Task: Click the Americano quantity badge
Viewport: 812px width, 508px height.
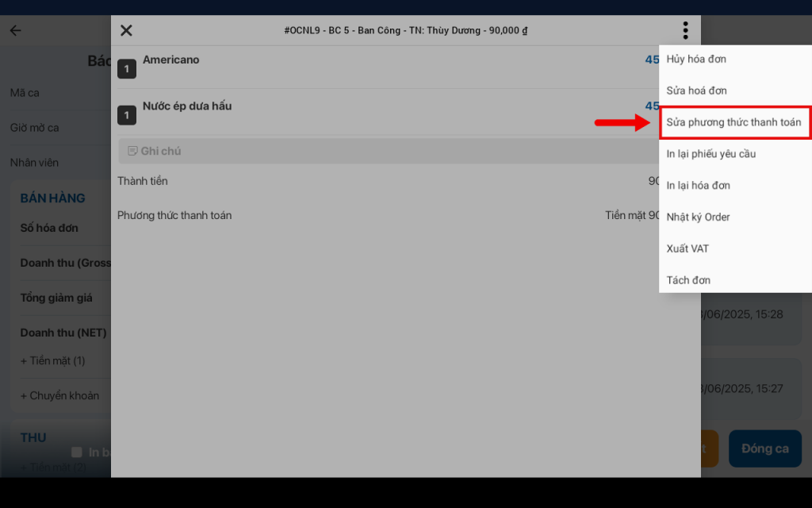Action: pyautogui.click(x=127, y=69)
